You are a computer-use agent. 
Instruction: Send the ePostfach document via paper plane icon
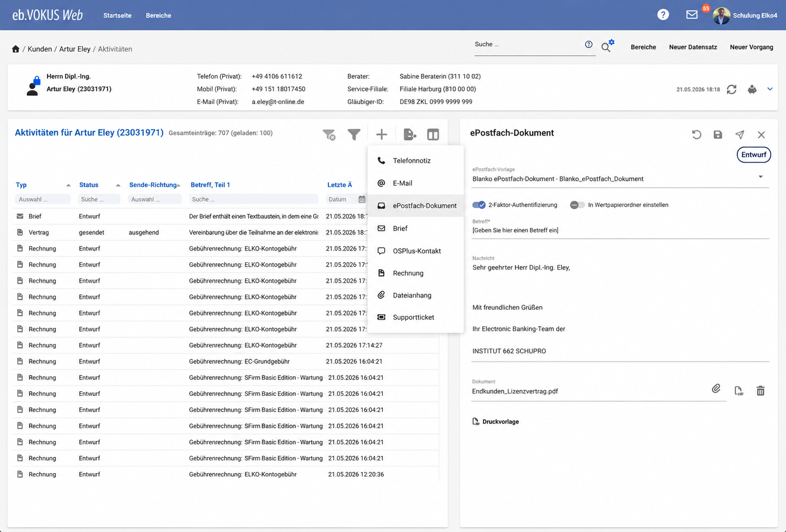point(740,135)
